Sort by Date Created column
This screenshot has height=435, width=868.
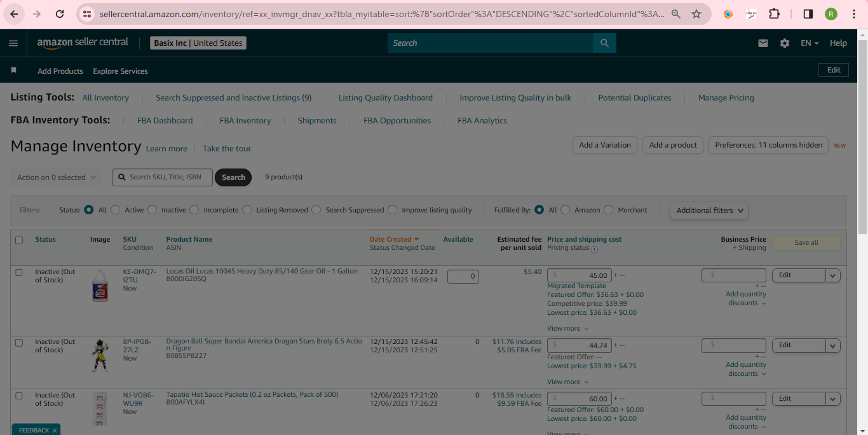click(394, 240)
